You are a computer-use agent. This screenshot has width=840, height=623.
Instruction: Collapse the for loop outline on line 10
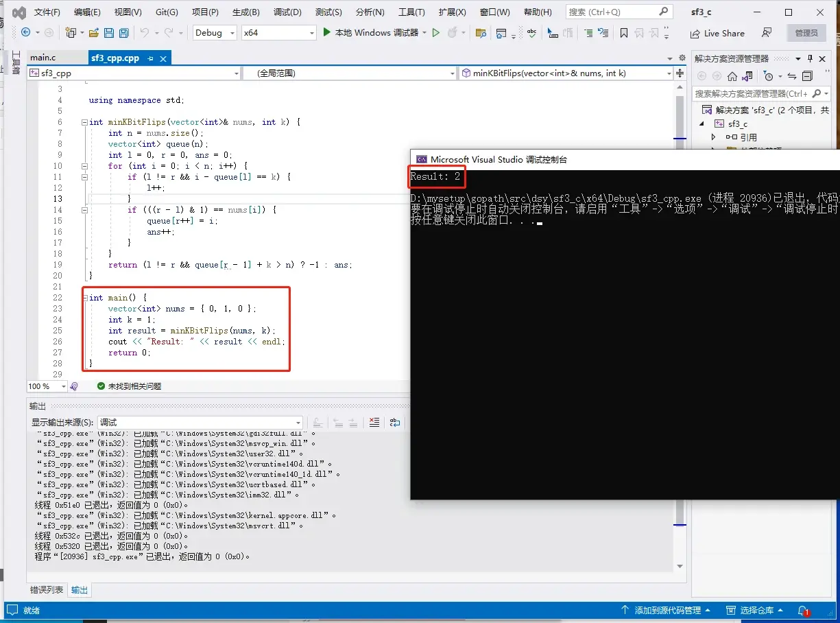click(84, 166)
